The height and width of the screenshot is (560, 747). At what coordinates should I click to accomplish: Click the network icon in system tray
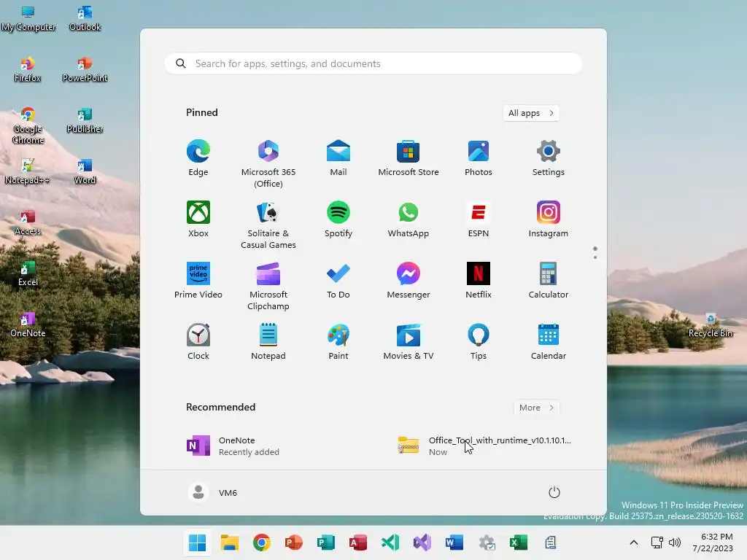(657, 542)
